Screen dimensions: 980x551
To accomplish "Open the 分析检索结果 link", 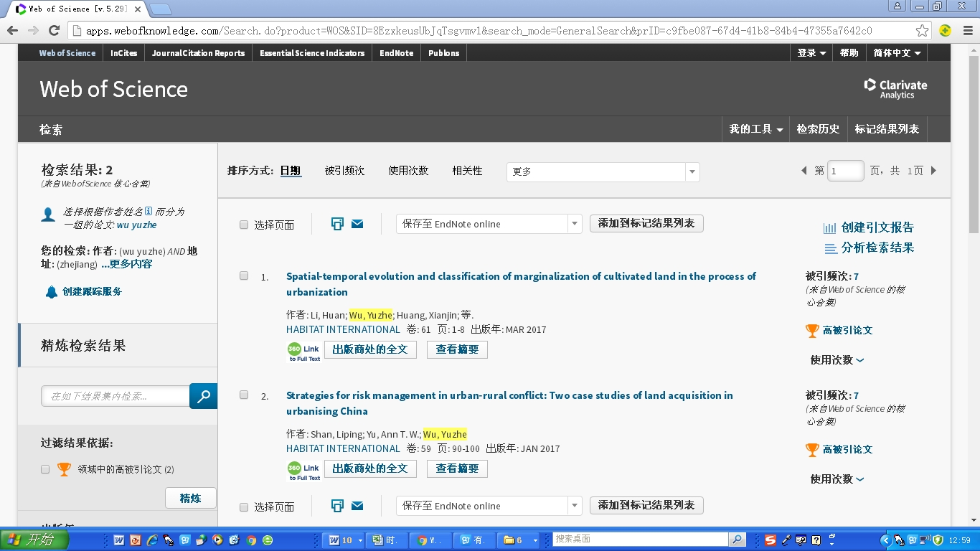I will coord(877,248).
